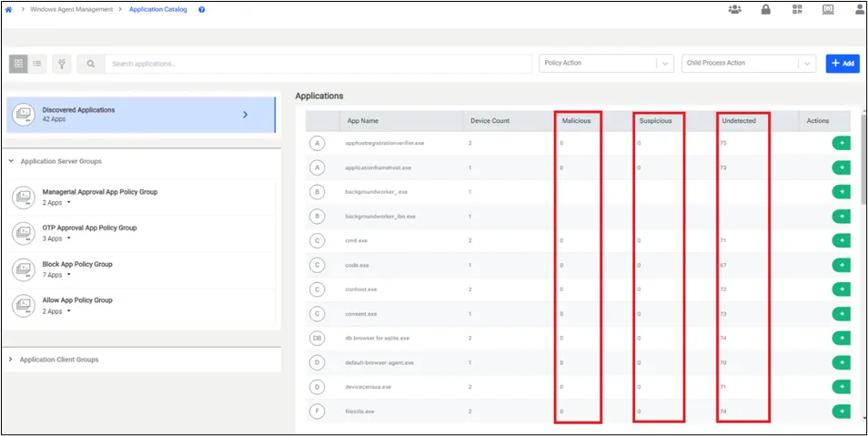
Task: Focus the Search applications field
Action: pyautogui.click(x=318, y=64)
